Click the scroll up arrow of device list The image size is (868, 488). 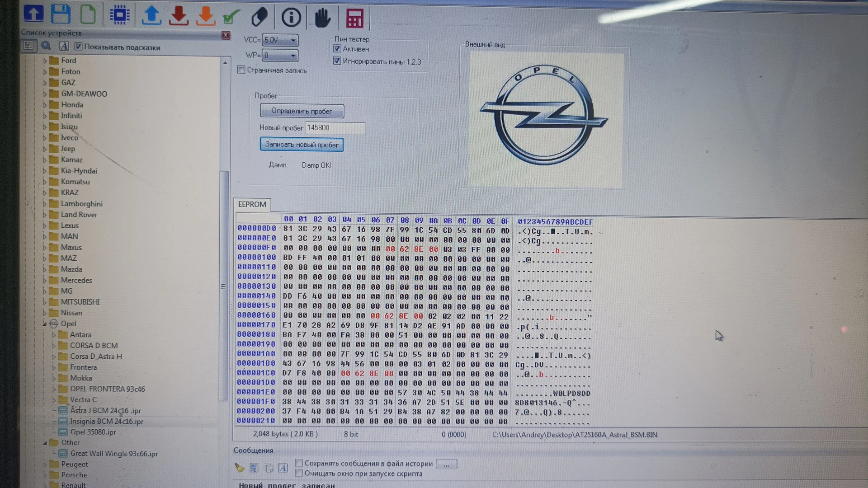tap(225, 63)
